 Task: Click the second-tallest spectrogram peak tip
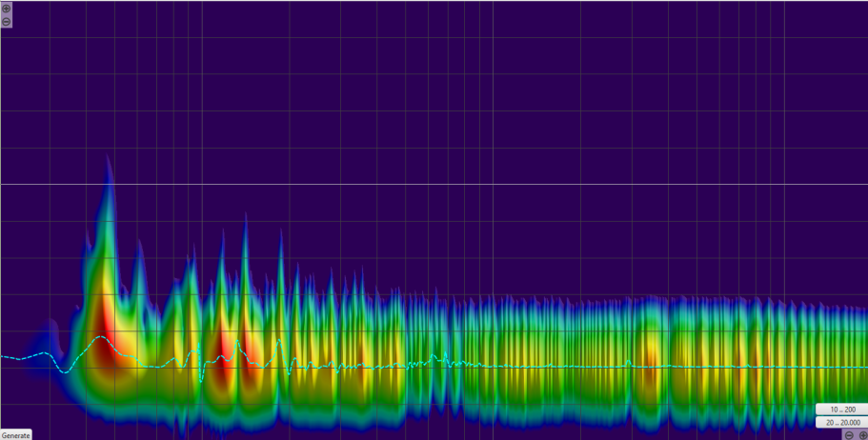pos(245,213)
